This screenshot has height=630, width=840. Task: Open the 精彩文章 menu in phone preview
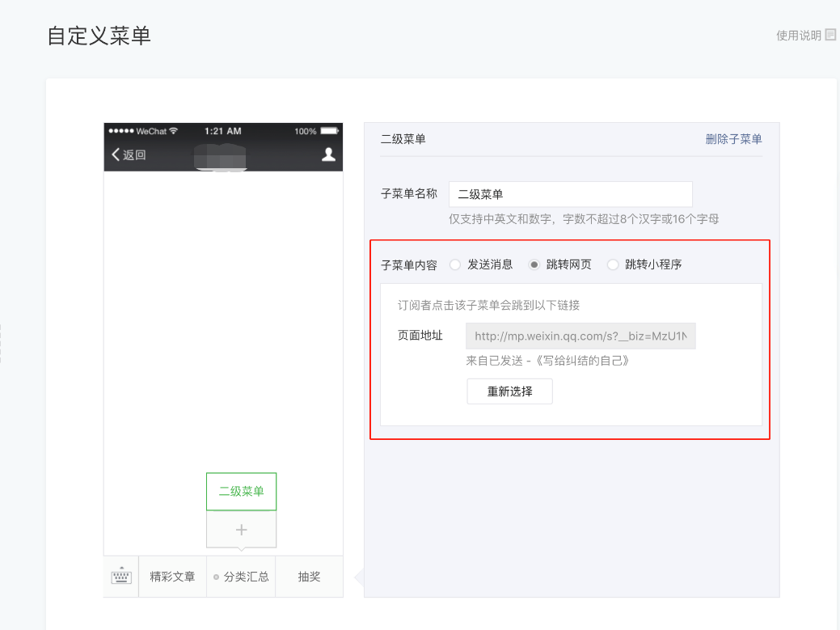tap(172, 577)
